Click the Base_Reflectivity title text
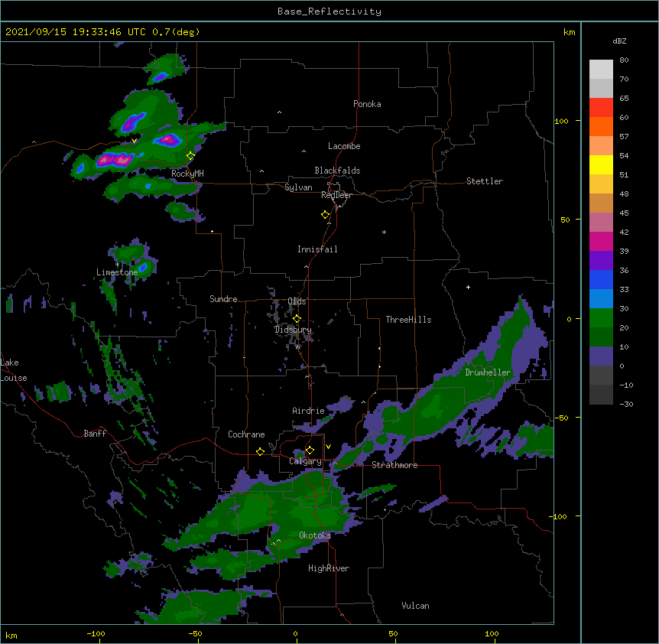The image size is (659, 644). coord(329,11)
